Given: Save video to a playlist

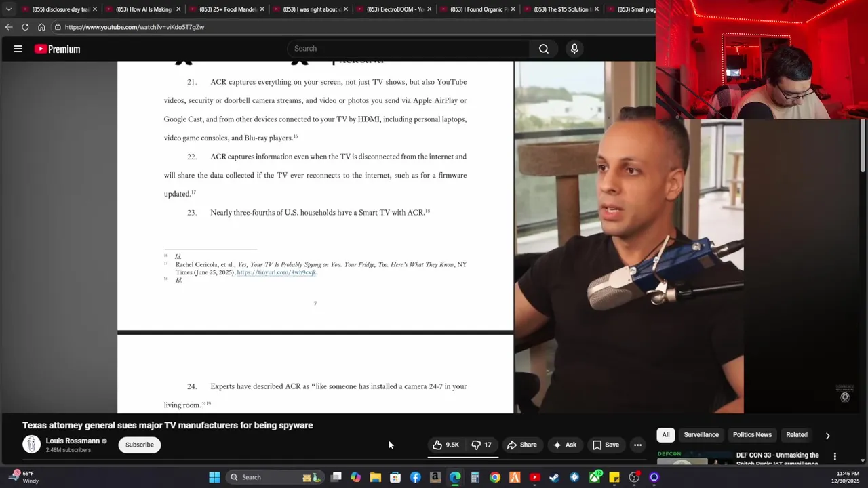Looking at the screenshot, I should pos(606,445).
